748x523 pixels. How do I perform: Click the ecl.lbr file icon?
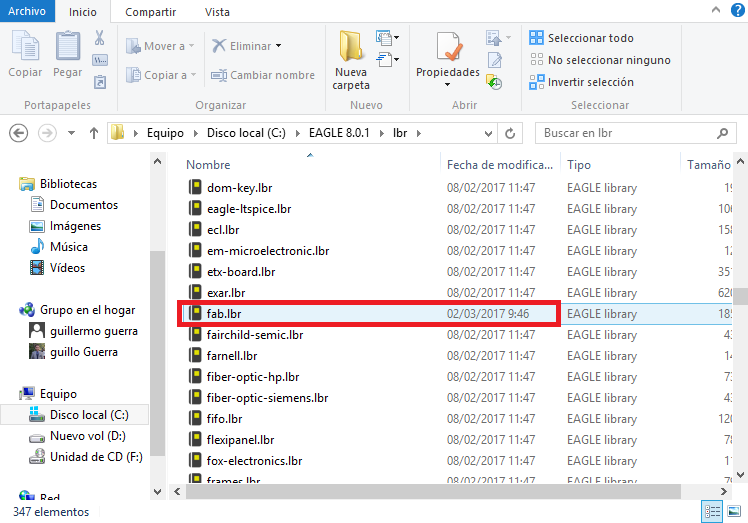(195, 230)
